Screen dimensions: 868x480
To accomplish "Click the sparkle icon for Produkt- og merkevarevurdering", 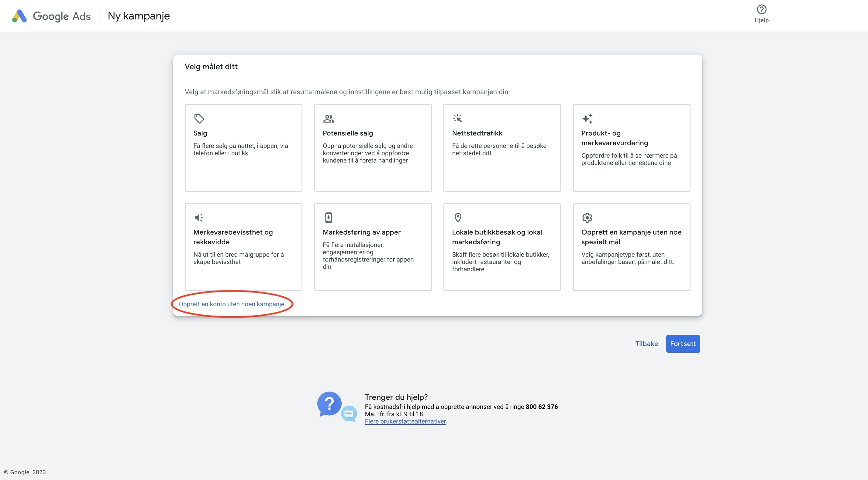I will [x=587, y=118].
